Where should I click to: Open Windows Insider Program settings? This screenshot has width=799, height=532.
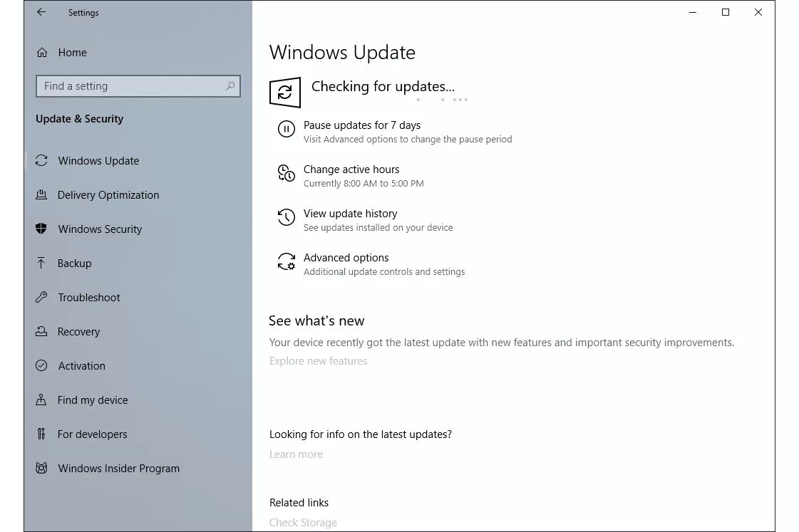click(x=119, y=469)
